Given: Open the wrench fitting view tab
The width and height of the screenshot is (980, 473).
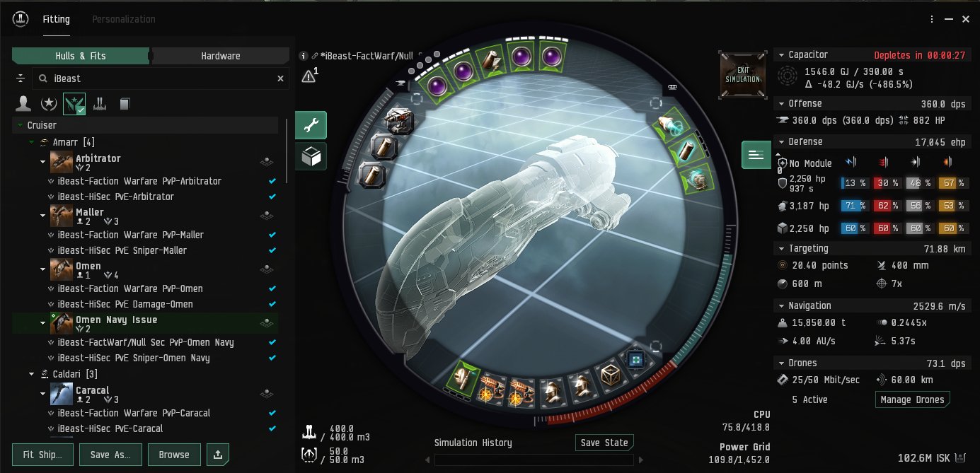Looking at the screenshot, I should pyautogui.click(x=311, y=126).
